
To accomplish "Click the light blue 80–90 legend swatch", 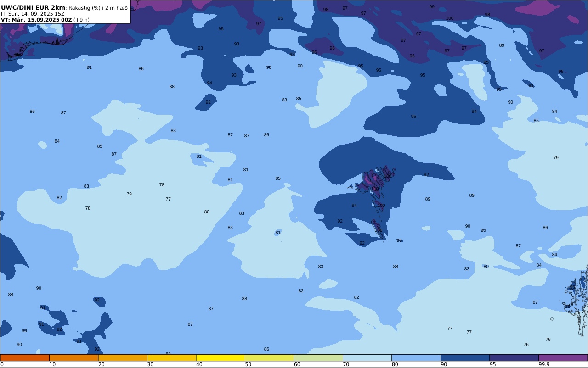I will (416, 357).
